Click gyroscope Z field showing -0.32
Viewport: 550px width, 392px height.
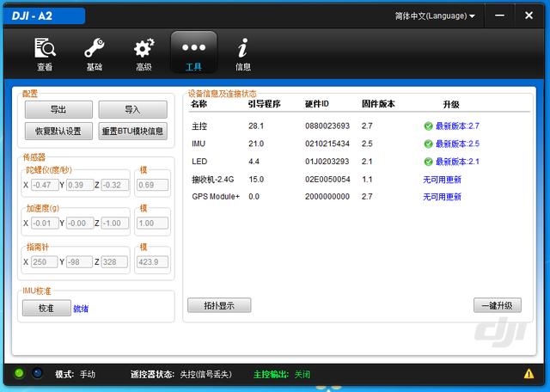[115, 185]
